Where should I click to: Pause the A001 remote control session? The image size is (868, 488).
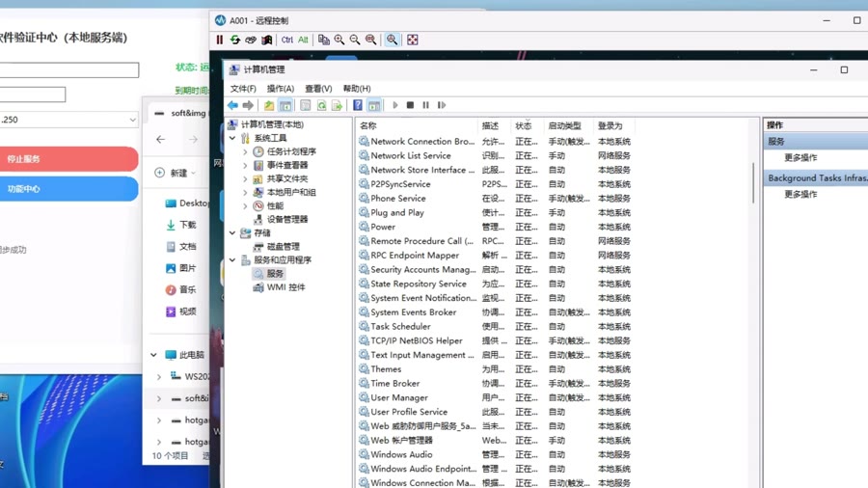click(220, 40)
